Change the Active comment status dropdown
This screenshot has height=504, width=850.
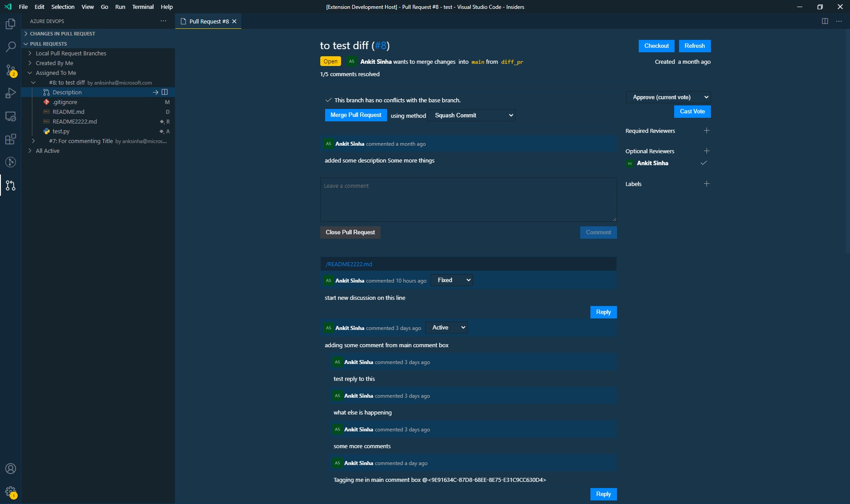(446, 327)
